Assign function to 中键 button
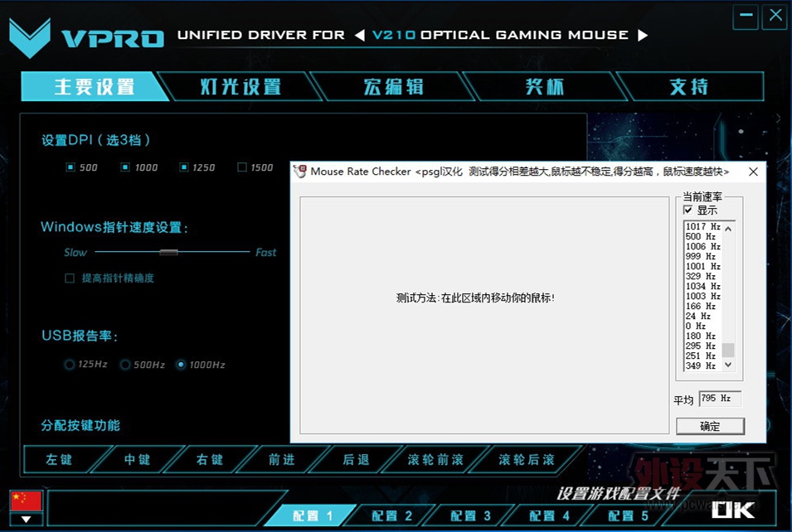Image resolution: width=792 pixels, height=532 pixels. pyautogui.click(x=137, y=459)
